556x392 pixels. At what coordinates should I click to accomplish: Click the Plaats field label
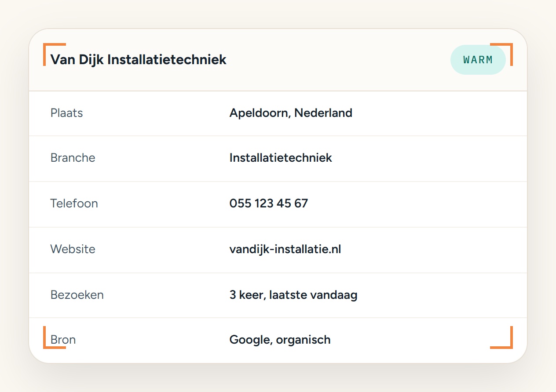[x=67, y=113]
